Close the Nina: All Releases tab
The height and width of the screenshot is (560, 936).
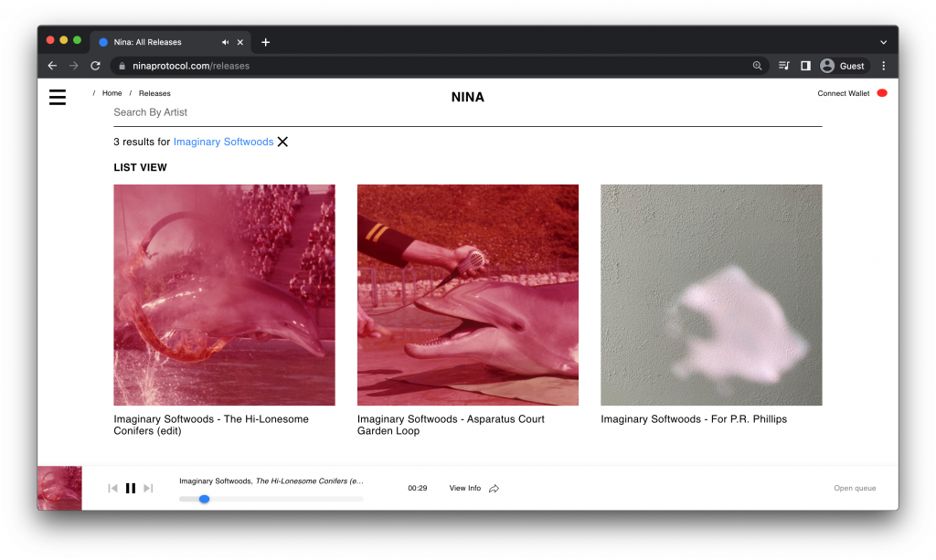coord(240,42)
